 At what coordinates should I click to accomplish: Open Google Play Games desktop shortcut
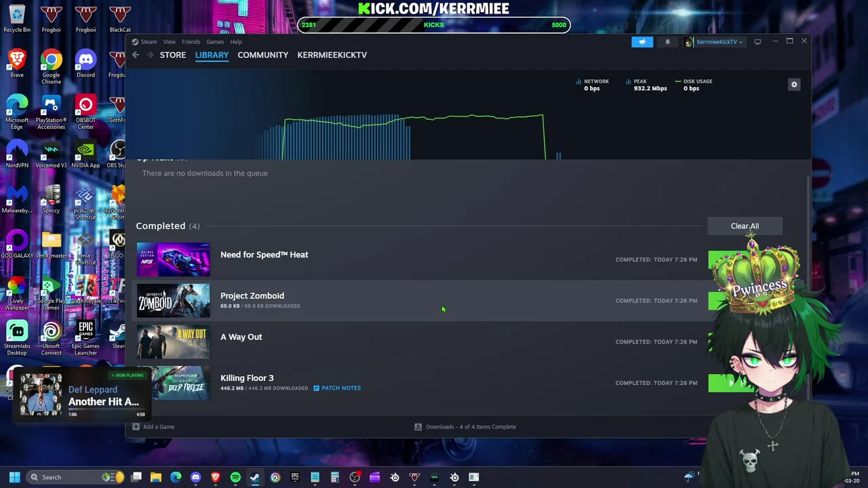click(x=51, y=293)
